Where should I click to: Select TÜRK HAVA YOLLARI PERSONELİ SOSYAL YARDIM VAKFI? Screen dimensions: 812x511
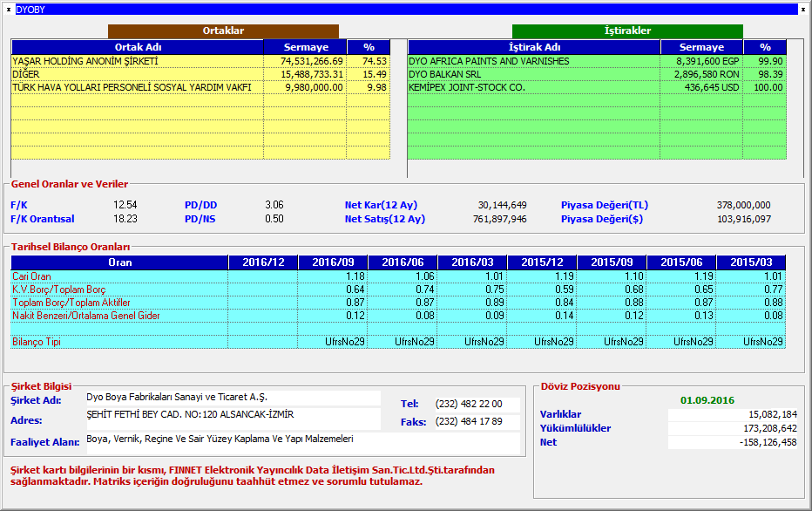point(200,87)
